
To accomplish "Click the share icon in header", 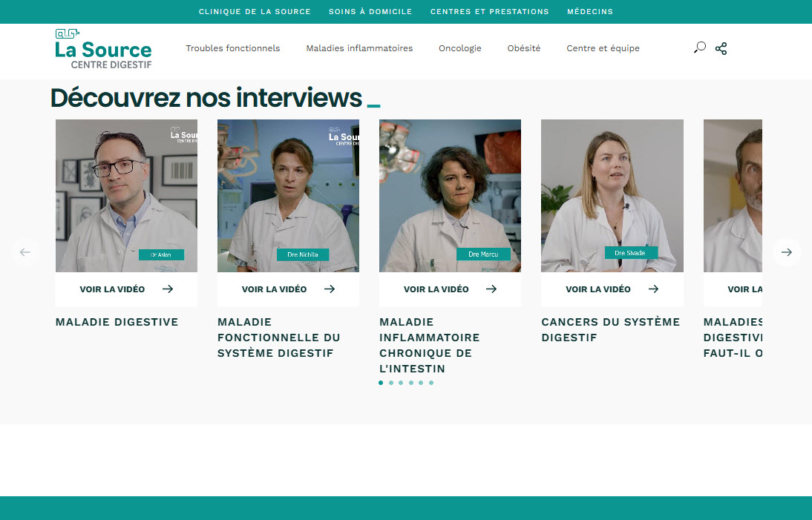I will point(721,49).
